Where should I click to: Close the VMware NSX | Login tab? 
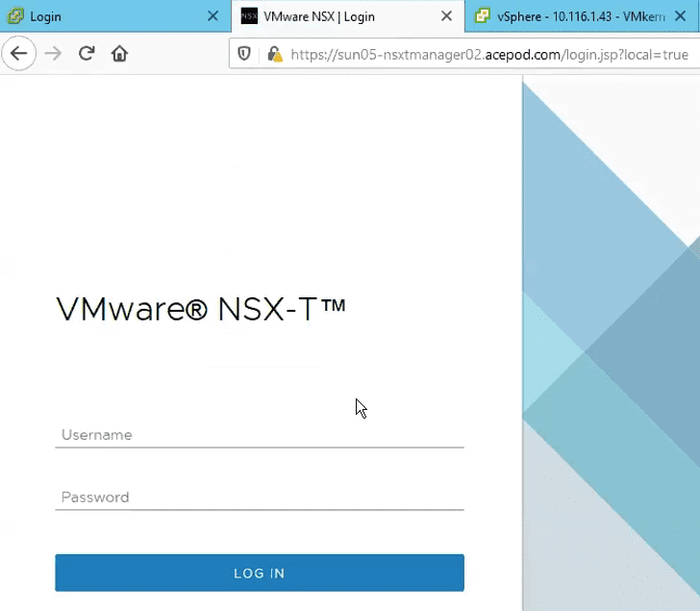[x=446, y=16]
